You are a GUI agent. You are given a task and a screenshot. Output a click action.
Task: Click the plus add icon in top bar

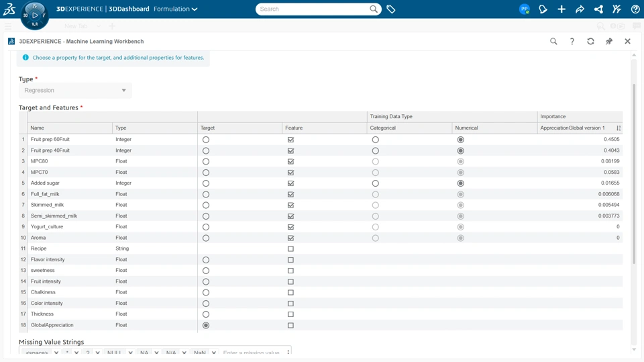coord(561,9)
